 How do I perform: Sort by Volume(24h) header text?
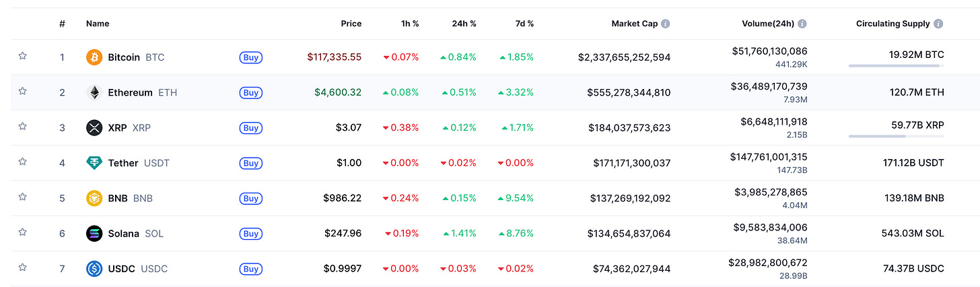click(x=767, y=24)
